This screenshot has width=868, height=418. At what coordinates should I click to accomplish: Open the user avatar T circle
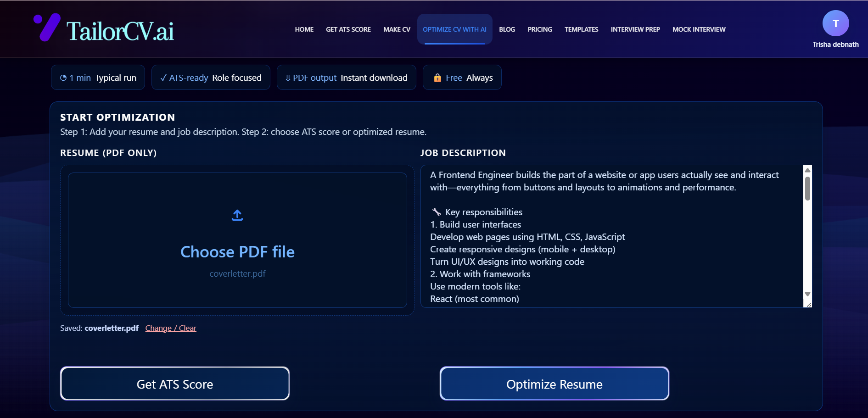pyautogui.click(x=835, y=23)
